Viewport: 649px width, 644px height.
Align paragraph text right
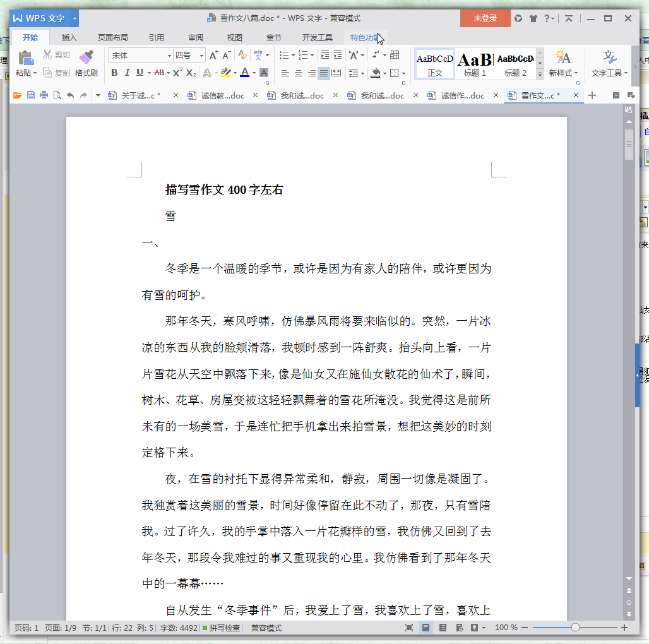pos(312,73)
